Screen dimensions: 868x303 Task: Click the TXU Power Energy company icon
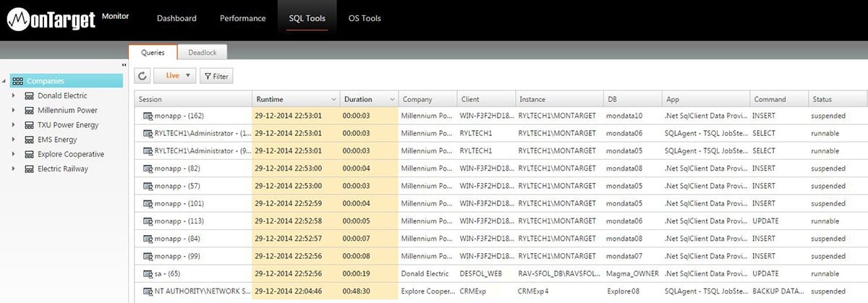(29, 125)
